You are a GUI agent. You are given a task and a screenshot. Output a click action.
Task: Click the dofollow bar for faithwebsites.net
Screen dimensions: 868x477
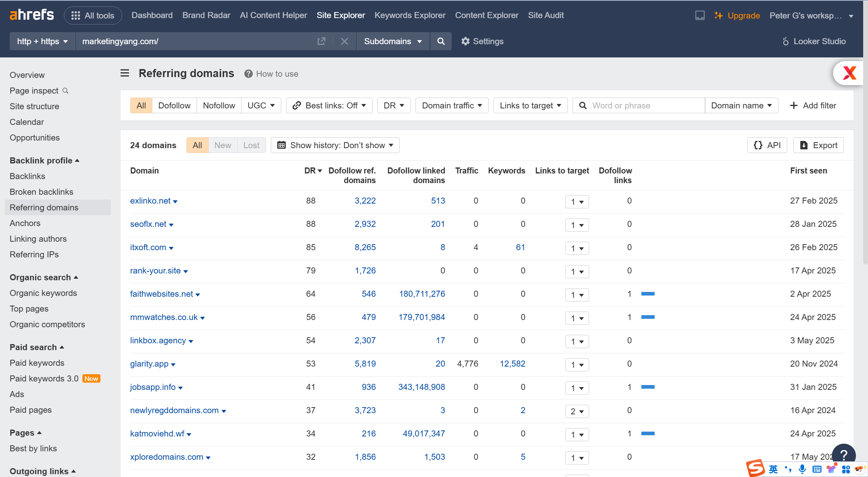pos(648,294)
